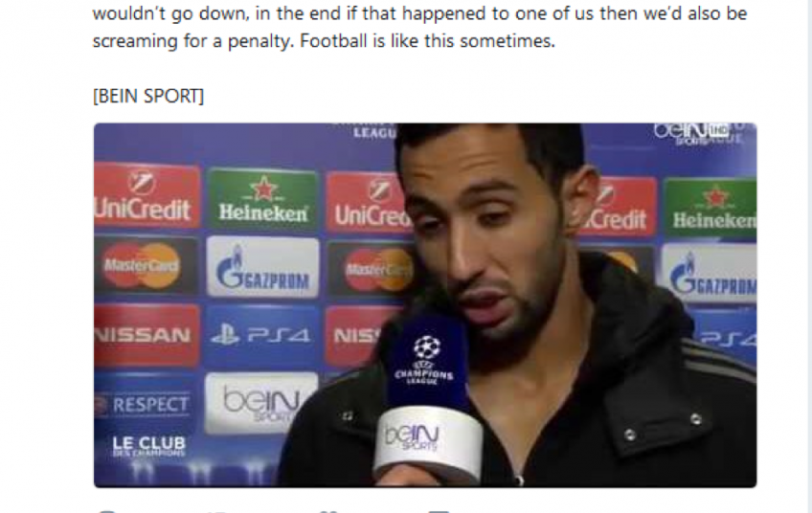Screen dimensions: 812x513
Task: Click the green Heineken logo left of the man
Action: coord(262,199)
